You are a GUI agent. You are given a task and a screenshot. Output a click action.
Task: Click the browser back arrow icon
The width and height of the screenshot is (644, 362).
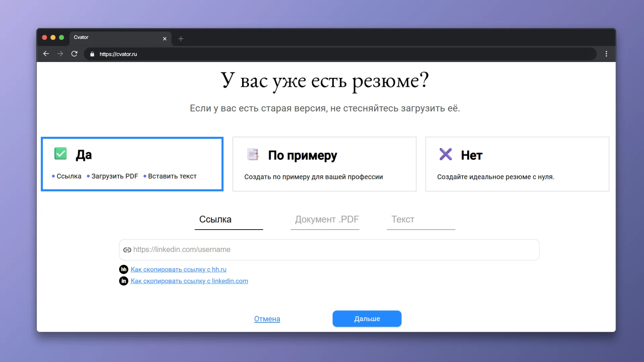point(46,54)
